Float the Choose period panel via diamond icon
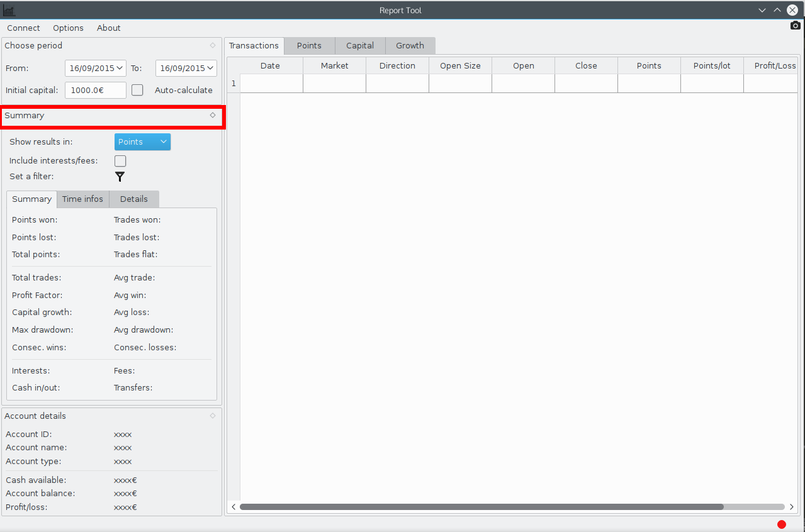Screen dimensions: 805x532 tap(213, 45)
